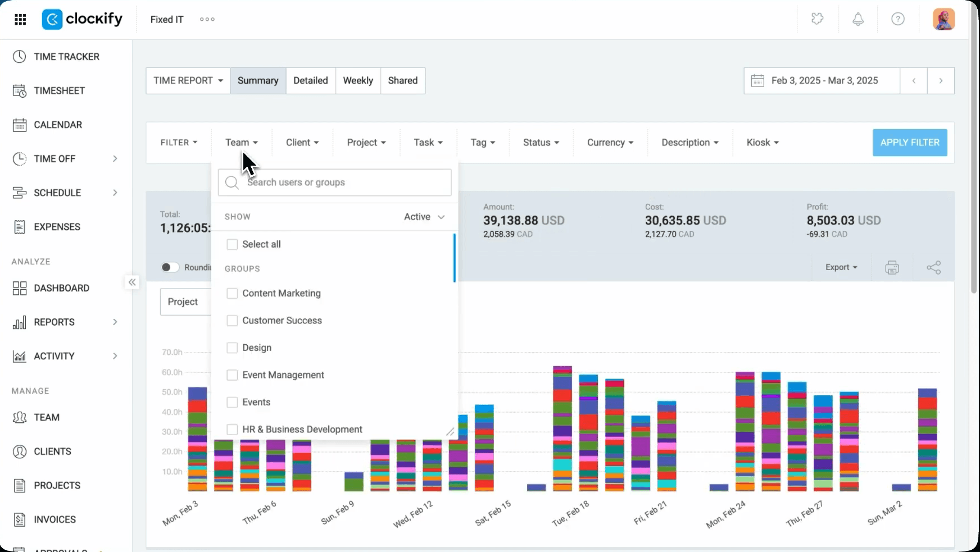Open the Tag filter dropdown
The width and height of the screenshot is (980, 552).
483,143
